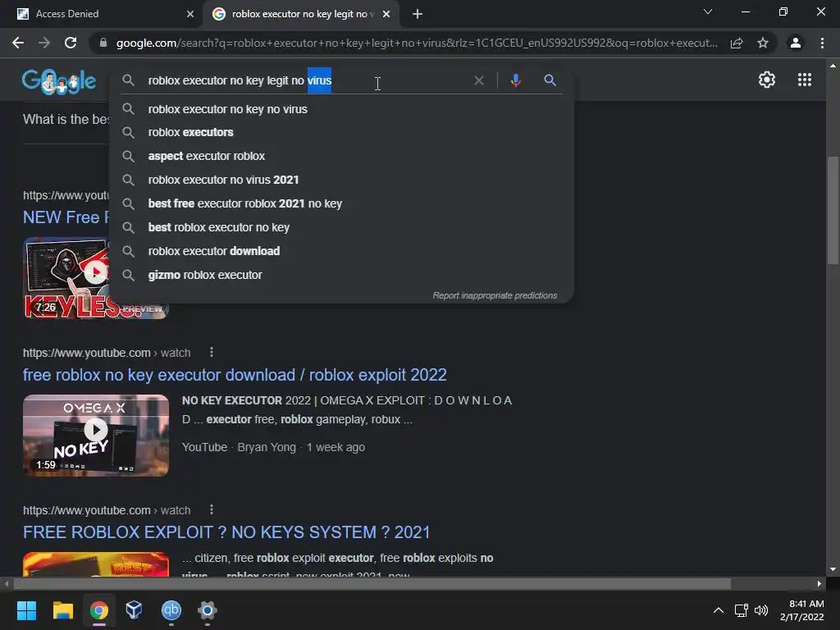Image resolution: width=840 pixels, height=630 pixels.
Task: Start a voice search with the microphone
Action: (515, 80)
